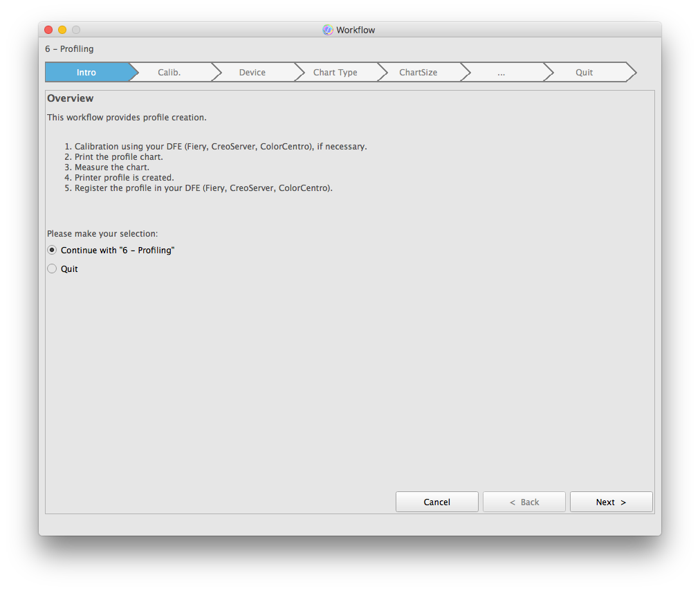Open the Chart Type step
The width and height of the screenshot is (700, 591).
click(x=335, y=73)
